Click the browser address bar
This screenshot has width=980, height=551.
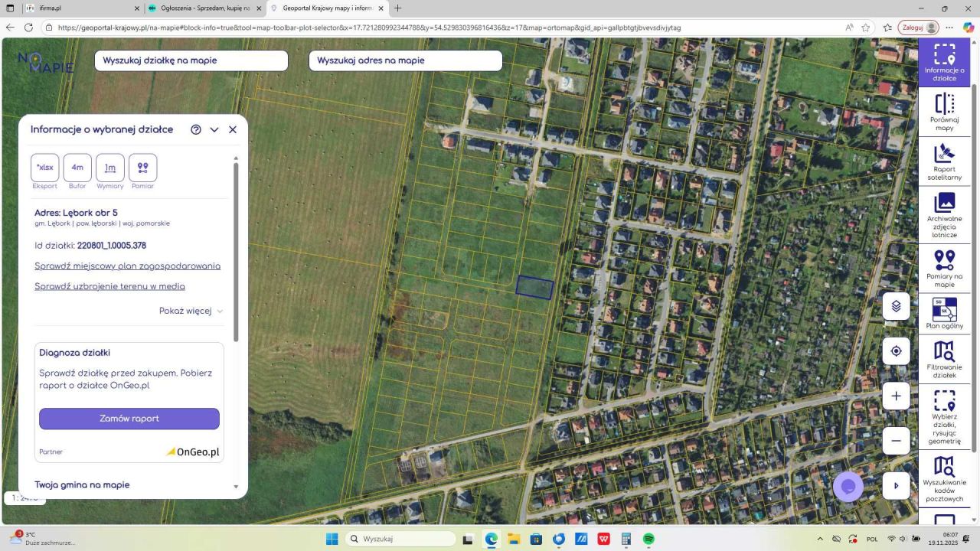tap(444, 28)
